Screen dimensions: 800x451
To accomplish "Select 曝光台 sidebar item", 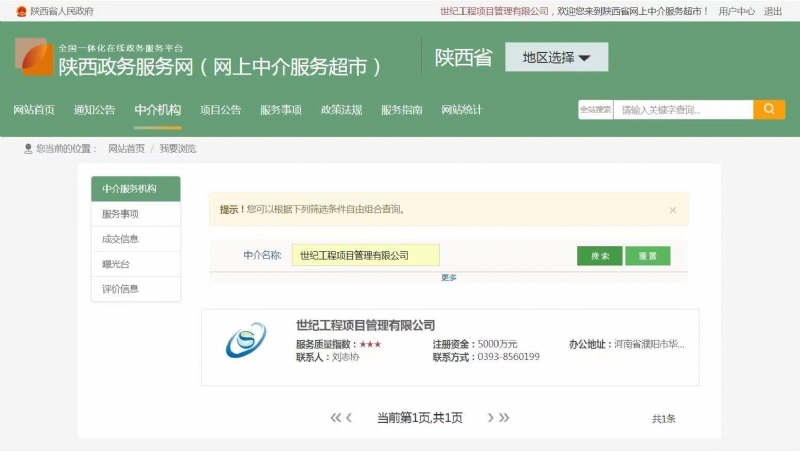I will [136, 264].
